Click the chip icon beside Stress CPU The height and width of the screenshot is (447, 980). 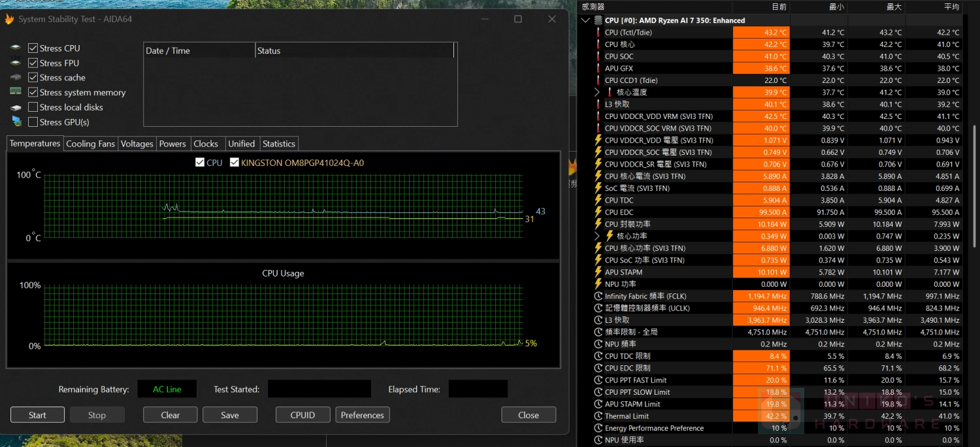point(16,48)
